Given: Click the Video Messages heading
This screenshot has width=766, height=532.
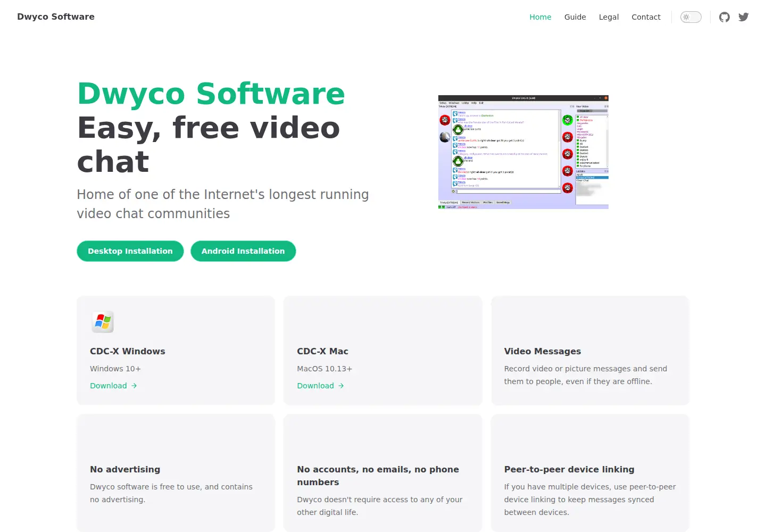Looking at the screenshot, I should (543, 351).
